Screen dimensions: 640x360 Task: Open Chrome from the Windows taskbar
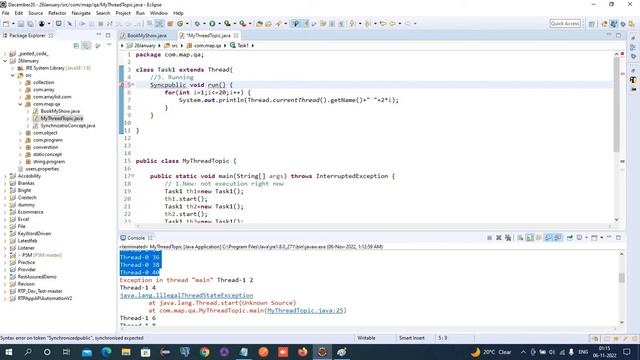point(204,352)
